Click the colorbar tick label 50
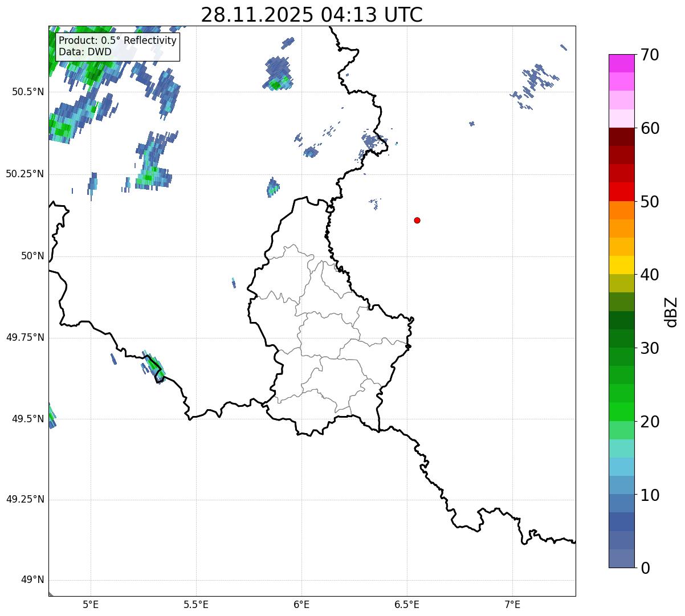This screenshot has height=616, width=685. click(x=649, y=202)
